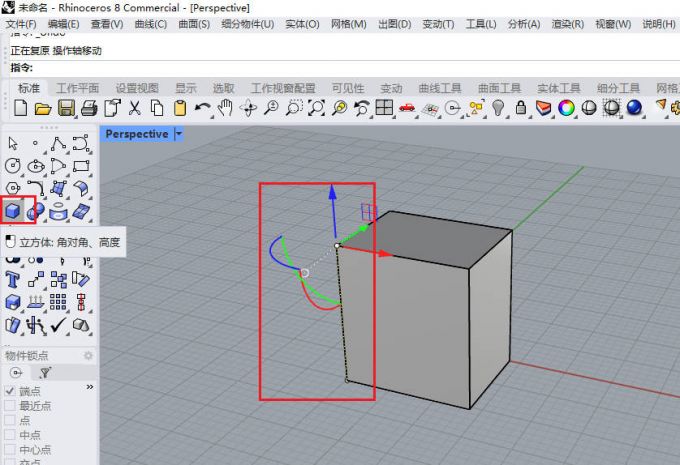The width and height of the screenshot is (680, 465).
Task: Click the red car icon
Action: click(x=407, y=107)
